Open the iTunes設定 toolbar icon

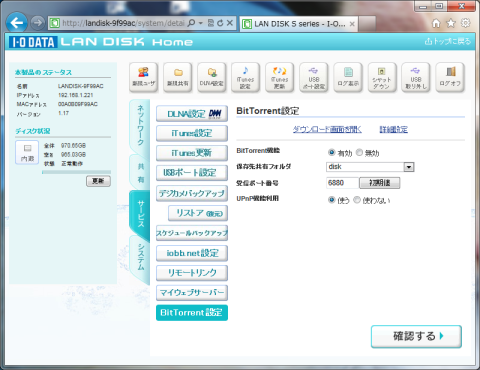pyautogui.click(x=245, y=77)
